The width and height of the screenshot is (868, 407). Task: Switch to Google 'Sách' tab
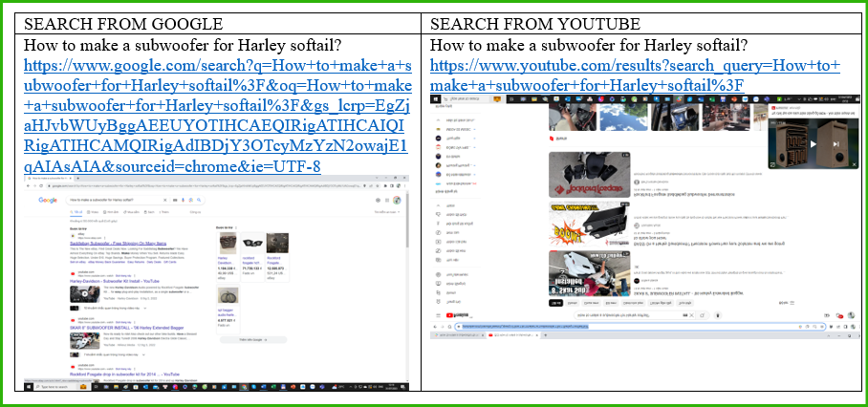click(x=149, y=212)
